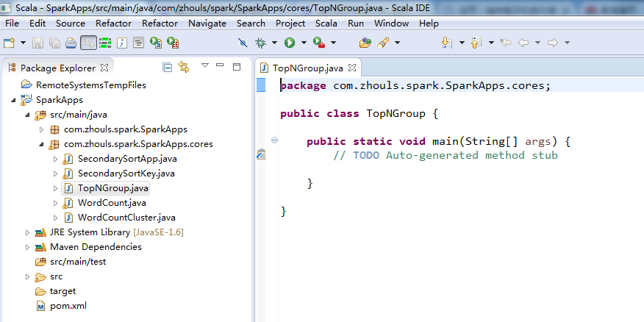Open the Window menu
Image resolution: width=644 pixels, height=322 pixels.
(x=391, y=24)
